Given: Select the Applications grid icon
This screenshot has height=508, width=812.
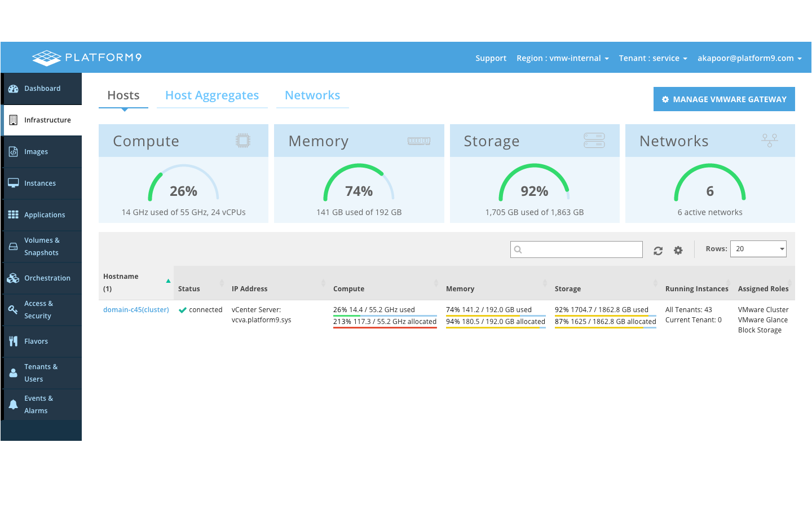Looking at the screenshot, I should (x=14, y=214).
